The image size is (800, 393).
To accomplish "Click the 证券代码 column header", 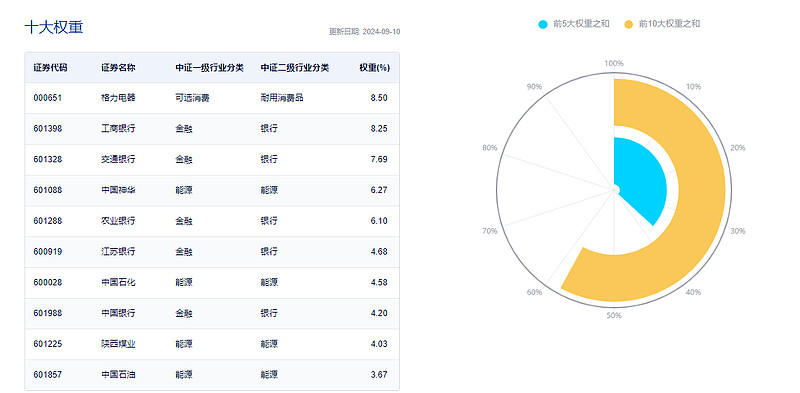I will pos(50,67).
